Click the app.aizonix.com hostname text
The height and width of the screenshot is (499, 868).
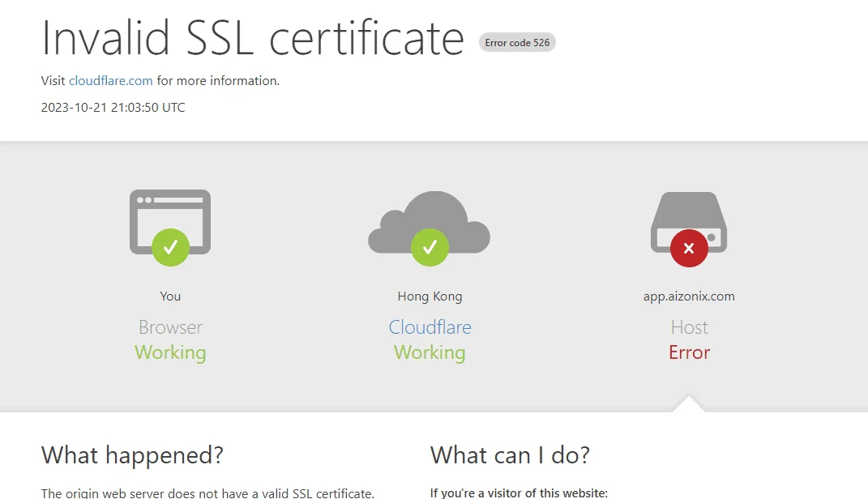[689, 296]
